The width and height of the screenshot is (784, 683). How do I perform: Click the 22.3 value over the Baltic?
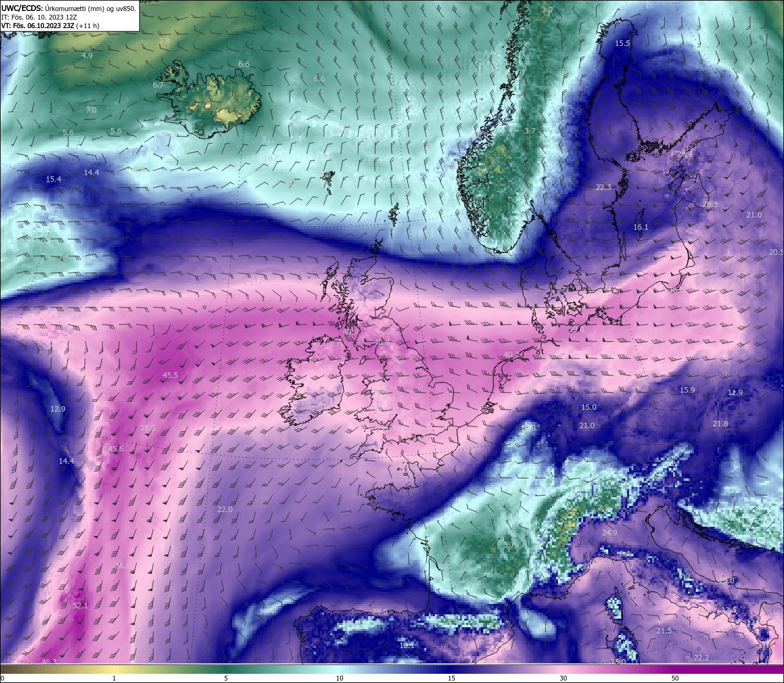[x=603, y=187]
